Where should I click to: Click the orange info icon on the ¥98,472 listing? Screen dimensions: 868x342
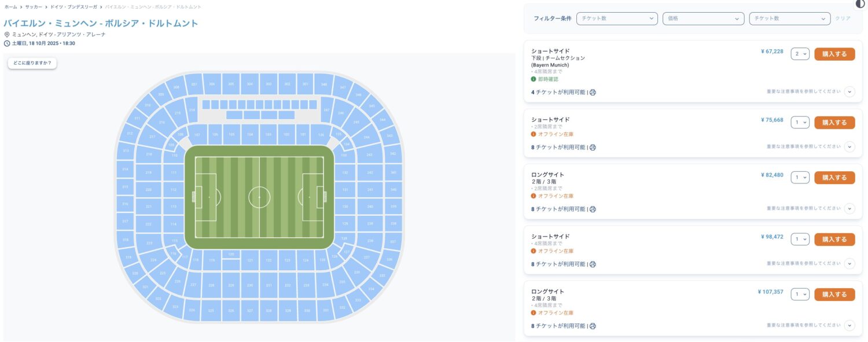click(534, 251)
